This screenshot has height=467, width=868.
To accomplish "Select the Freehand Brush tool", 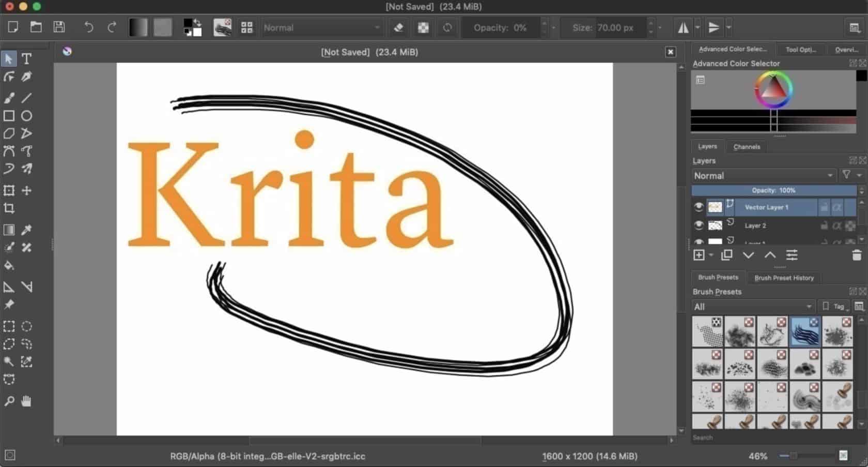I will (9, 97).
